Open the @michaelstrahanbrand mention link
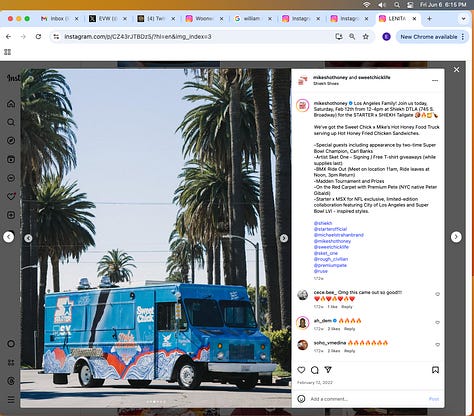 (339, 235)
